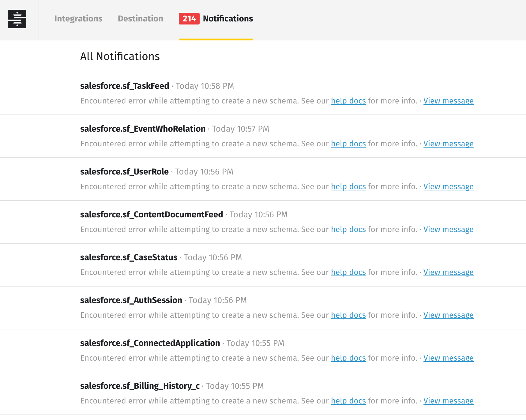526x420 pixels.
Task: Click the Today 10:58 PM timestamp
Action: pos(205,86)
